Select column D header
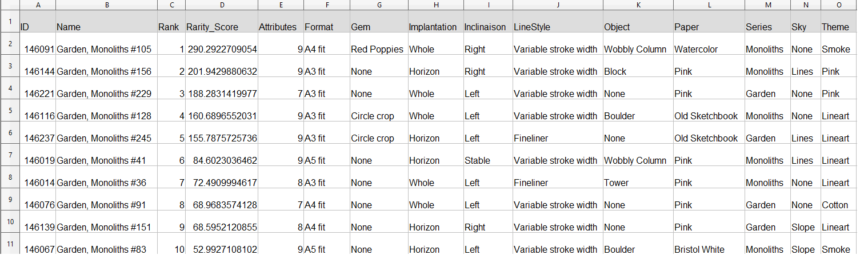Viewport: 868px width, 267px height. [221, 5]
